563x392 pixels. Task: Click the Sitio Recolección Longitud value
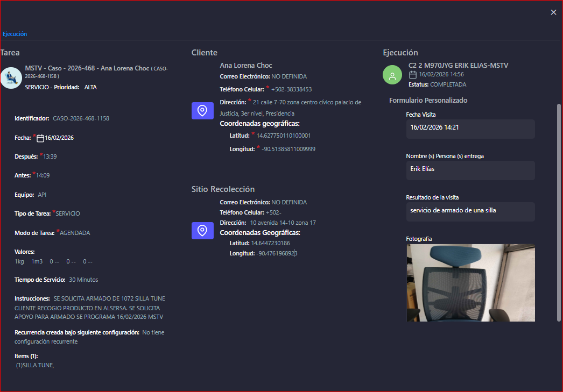click(x=277, y=253)
